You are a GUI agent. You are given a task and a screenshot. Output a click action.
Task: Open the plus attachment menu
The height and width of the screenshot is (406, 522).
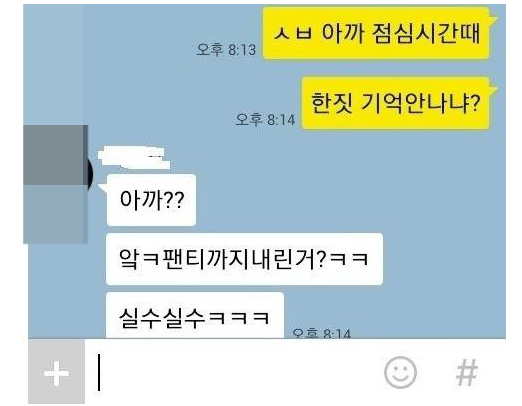(x=56, y=372)
